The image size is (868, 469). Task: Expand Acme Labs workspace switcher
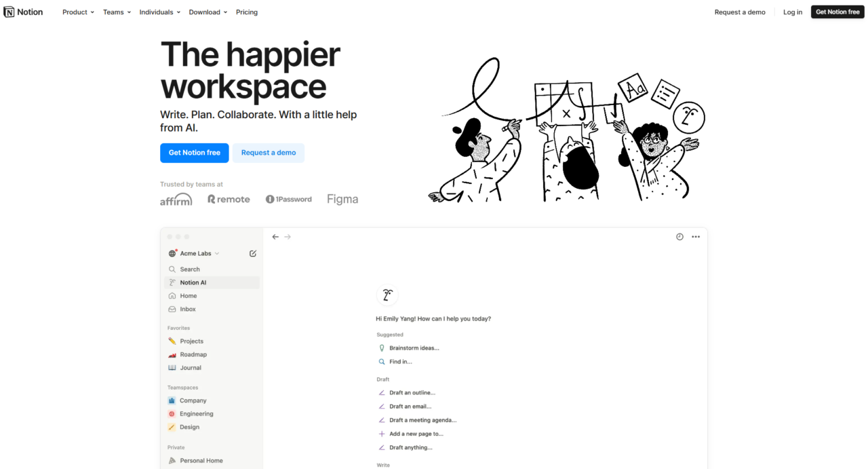pos(199,254)
